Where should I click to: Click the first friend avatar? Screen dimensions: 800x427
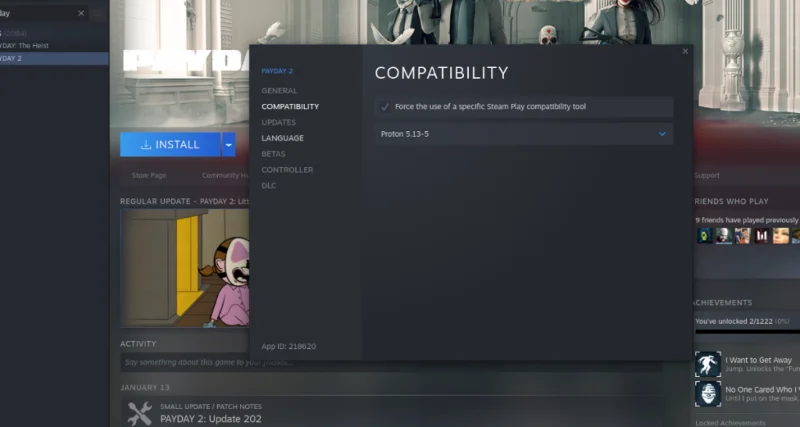pyautogui.click(x=705, y=236)
